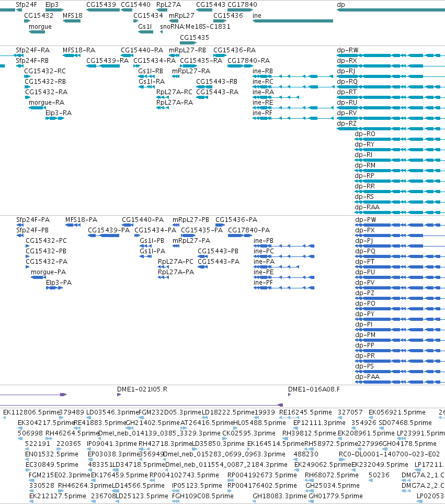Select the CG17840-RA transcript label
The image size is (445, 504).
pos(249,61)
